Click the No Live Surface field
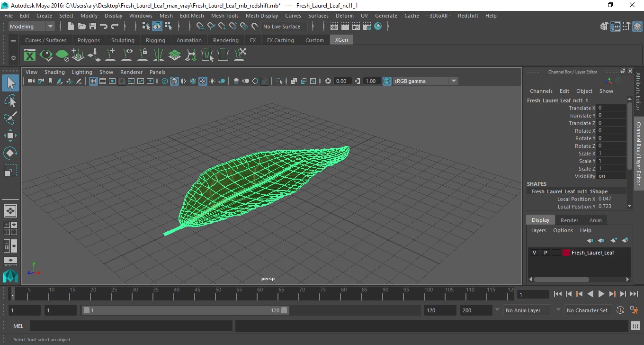This screenshot has height=345, width=644. point(284,27)
